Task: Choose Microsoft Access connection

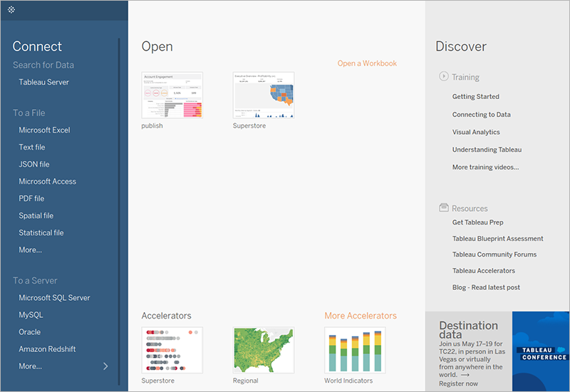Action: coord(48,182)
